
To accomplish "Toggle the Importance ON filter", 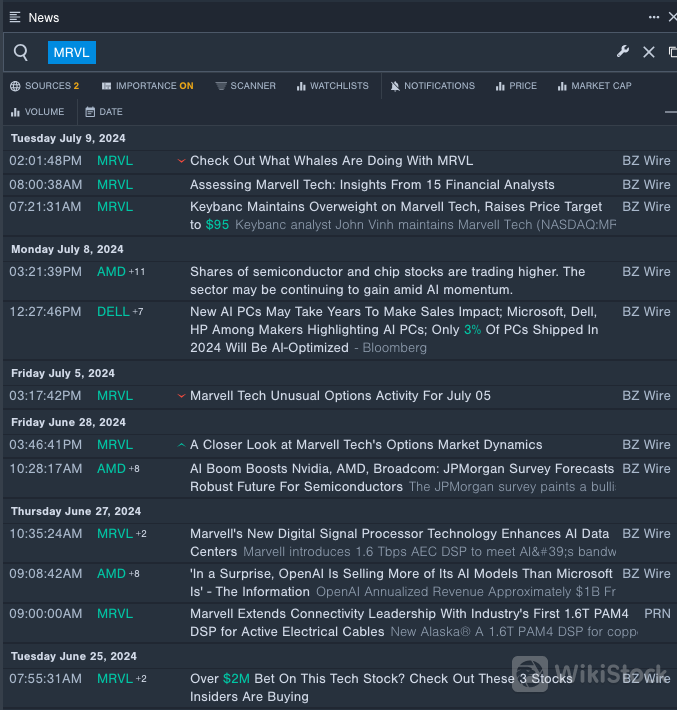I will (x=147, y=86).
